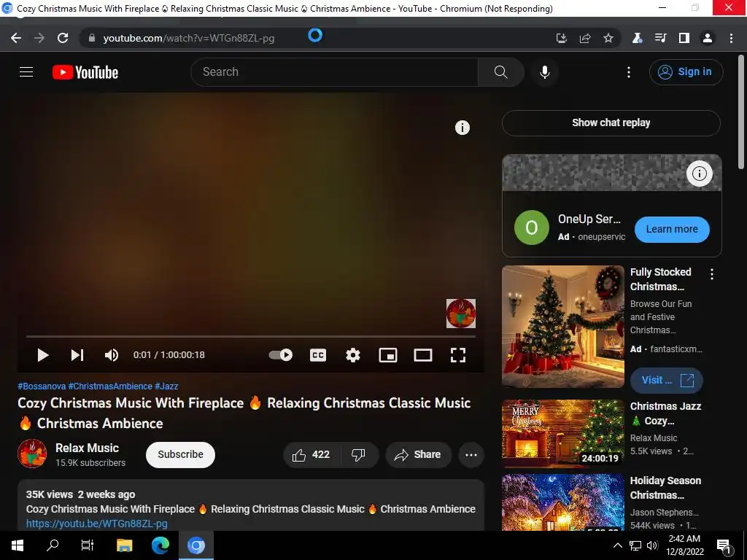Bookmark this page with the star
Viewport: 747px width, 560px height.
pos(608,38)
